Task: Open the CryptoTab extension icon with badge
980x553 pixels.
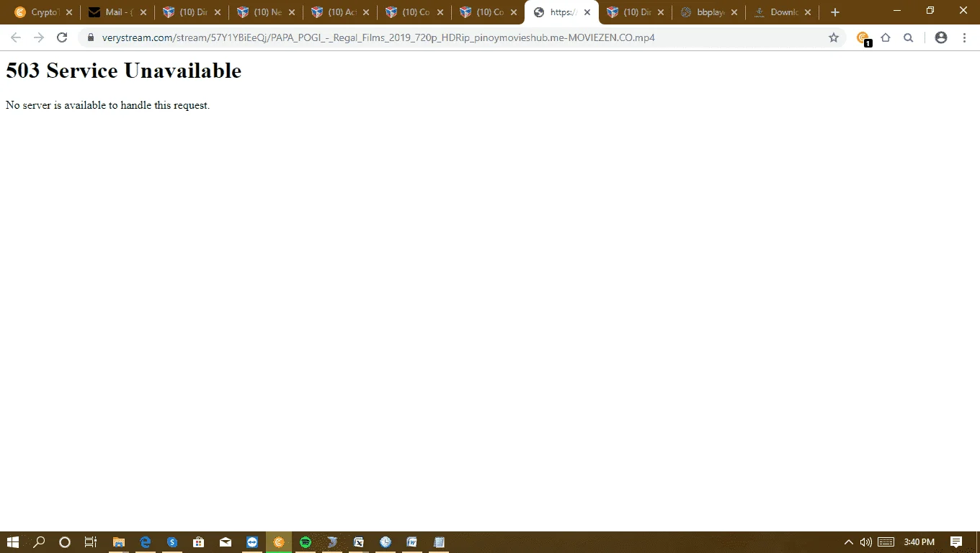Action: coord(863,38)
